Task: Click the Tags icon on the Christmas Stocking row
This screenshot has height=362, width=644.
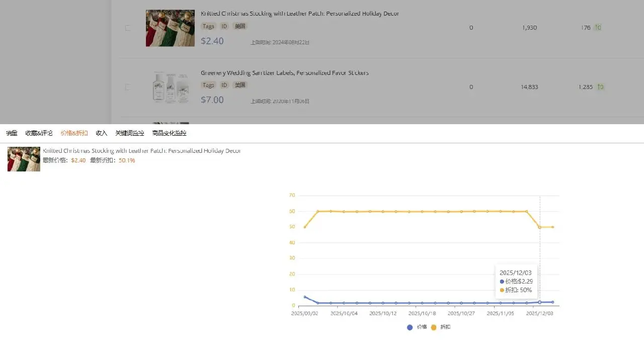Action: tap(208, 26)
